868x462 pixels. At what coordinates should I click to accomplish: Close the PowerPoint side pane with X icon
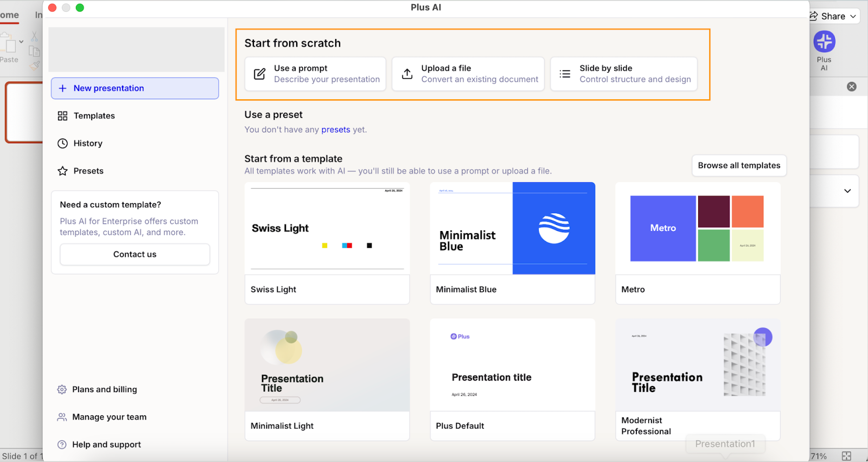[852, 87]
